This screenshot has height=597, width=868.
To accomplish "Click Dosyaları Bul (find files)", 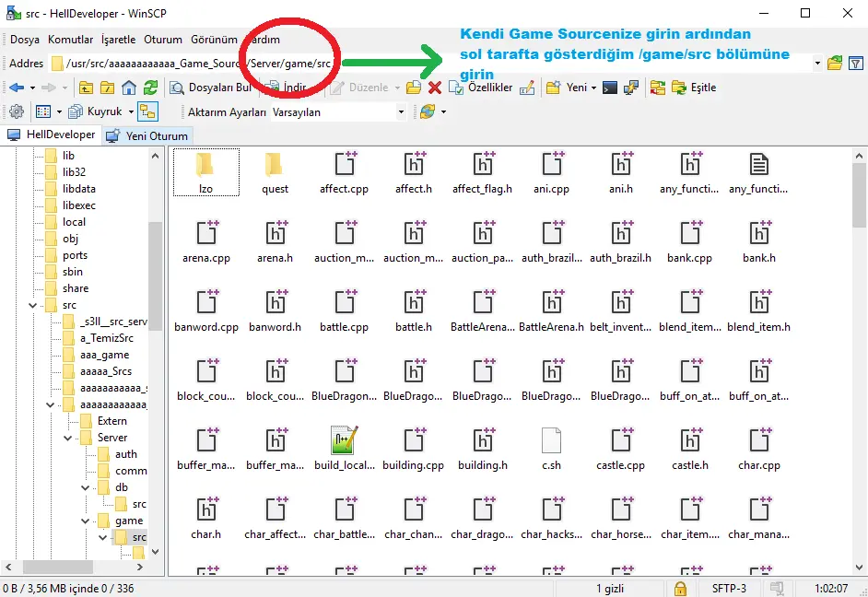I will [x=211, y=88].
